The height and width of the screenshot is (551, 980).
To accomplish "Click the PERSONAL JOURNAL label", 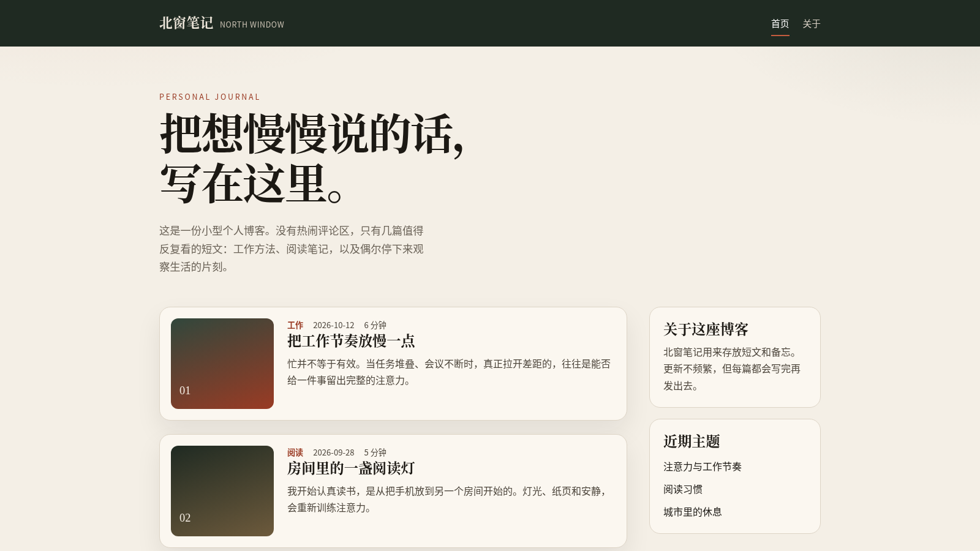I will [209, 97].
